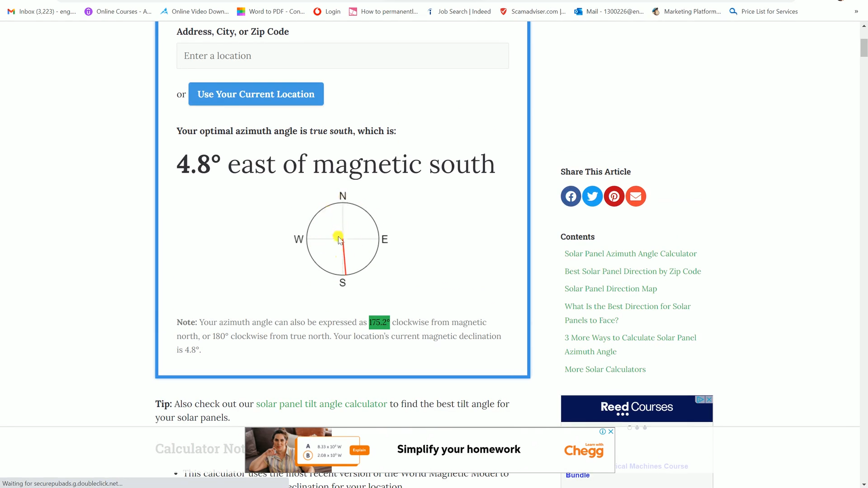Close the Chegg advertisement overlay
The image size is (868, 488).
click(610, 432)
